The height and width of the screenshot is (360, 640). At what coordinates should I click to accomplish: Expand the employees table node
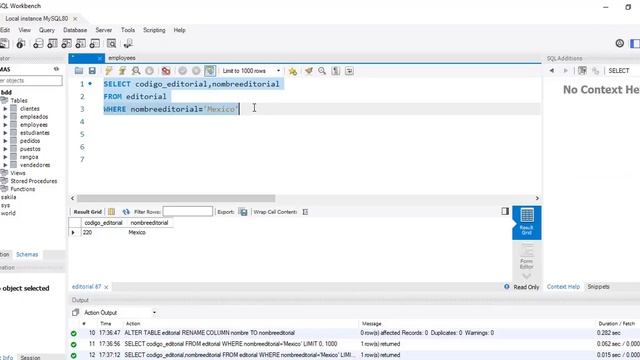[5, 125]
